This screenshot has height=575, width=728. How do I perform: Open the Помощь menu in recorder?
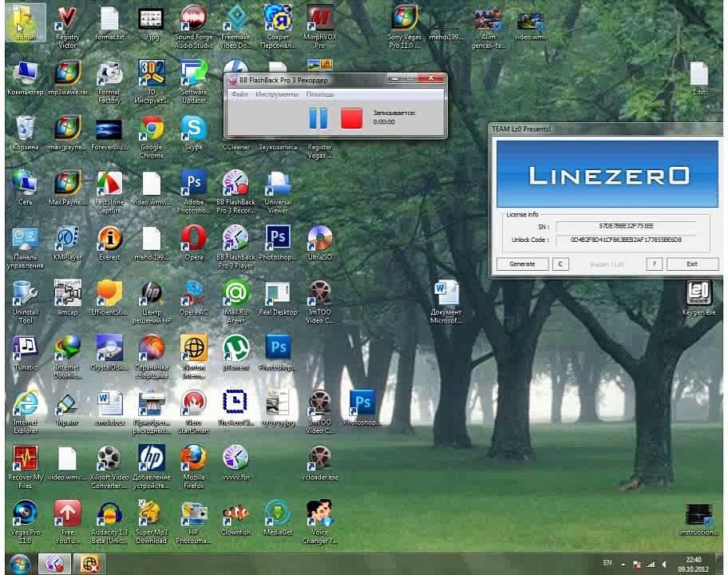(x=320, y=94)
